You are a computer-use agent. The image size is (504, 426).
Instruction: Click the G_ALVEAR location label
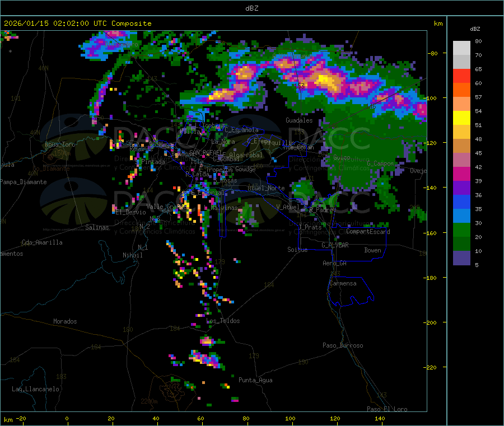point(335,245)
